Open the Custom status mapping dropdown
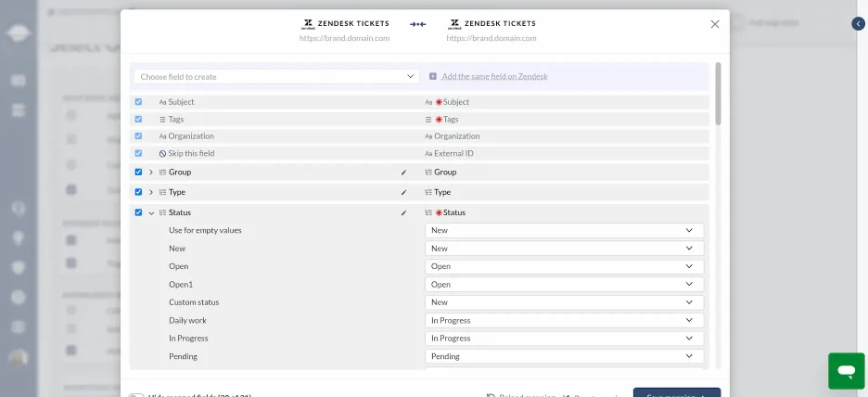The width and height of the screenshot is (868, 397). pyautogui.click(x=564, y=302)
